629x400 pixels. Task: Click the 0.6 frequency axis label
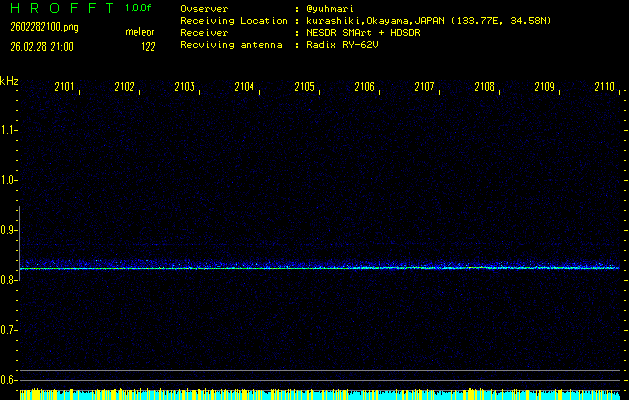[9, 380]
